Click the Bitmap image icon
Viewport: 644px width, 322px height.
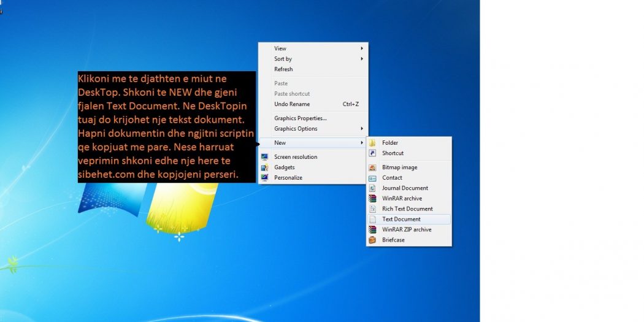pyautogui.click(x=372, y=167)
